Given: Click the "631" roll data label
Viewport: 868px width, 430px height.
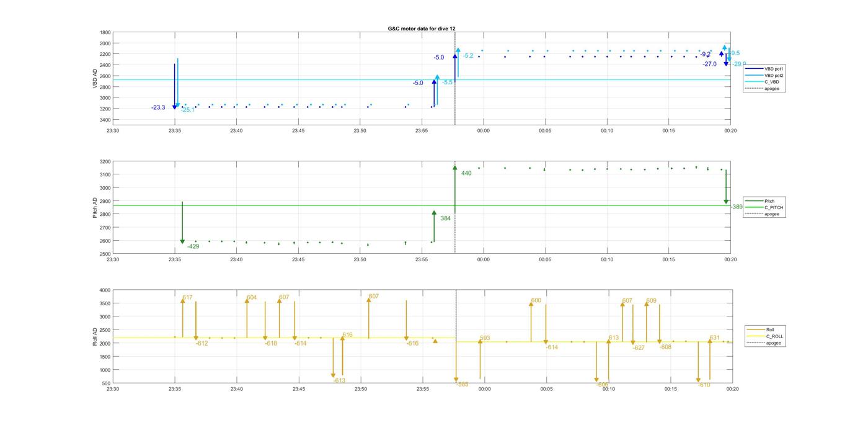Looking at the screenshot, I should [714, 338].
